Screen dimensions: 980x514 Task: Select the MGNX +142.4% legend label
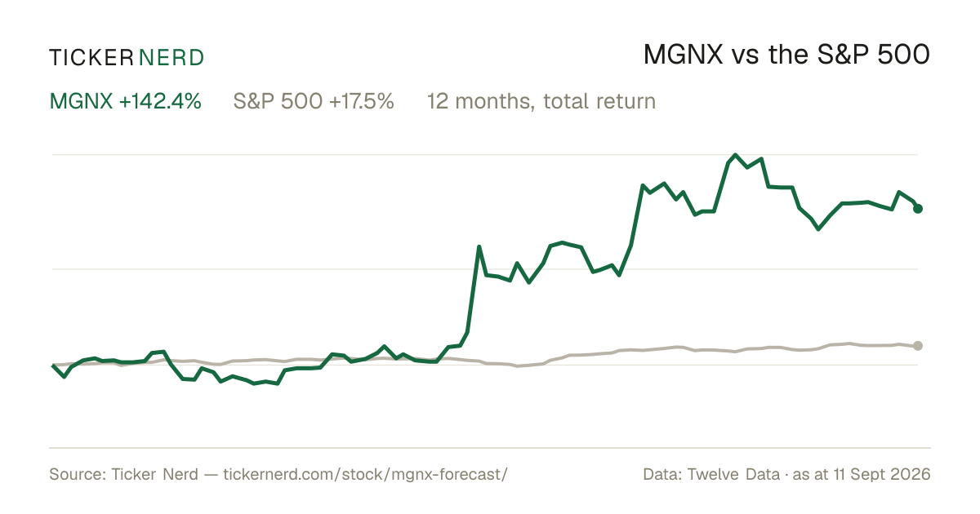(x=126, y=101)
